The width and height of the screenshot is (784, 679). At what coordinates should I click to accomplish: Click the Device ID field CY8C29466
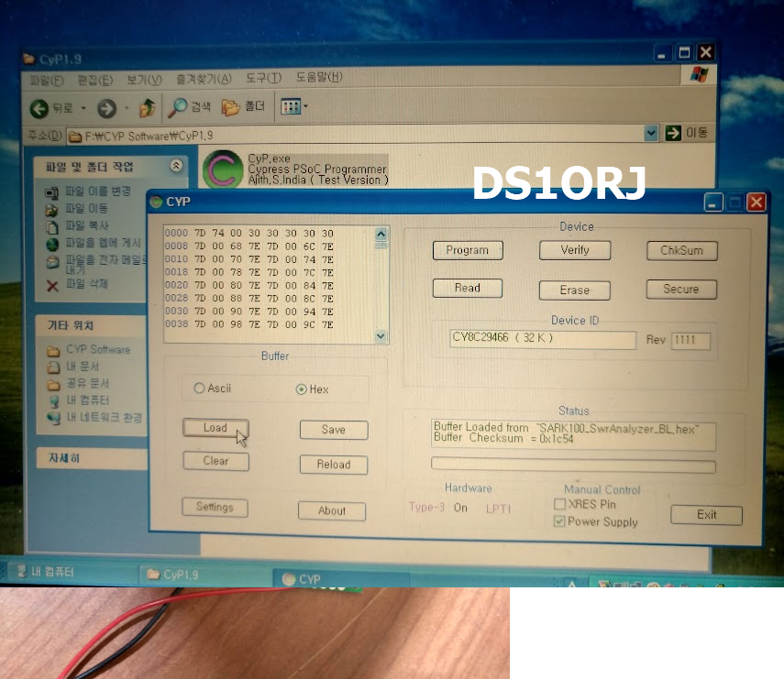[x=543, y=339]
